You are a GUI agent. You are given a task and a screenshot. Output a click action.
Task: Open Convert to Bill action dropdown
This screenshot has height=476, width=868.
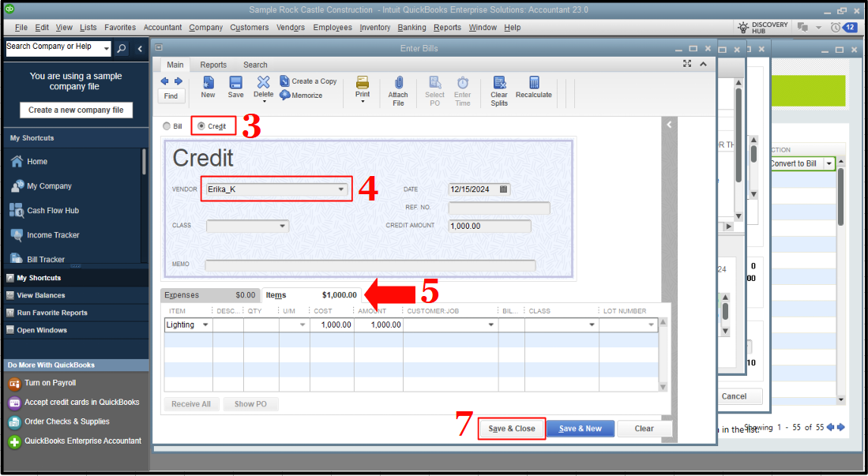pyautogui.click(x=829, y=164)
